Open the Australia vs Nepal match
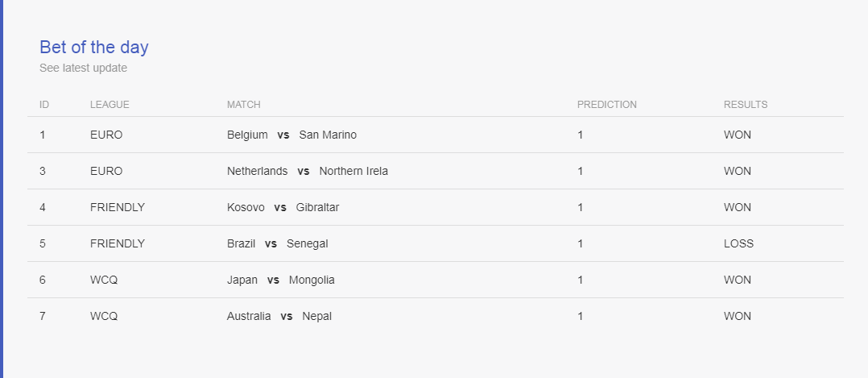 click(x=279, y=317)
